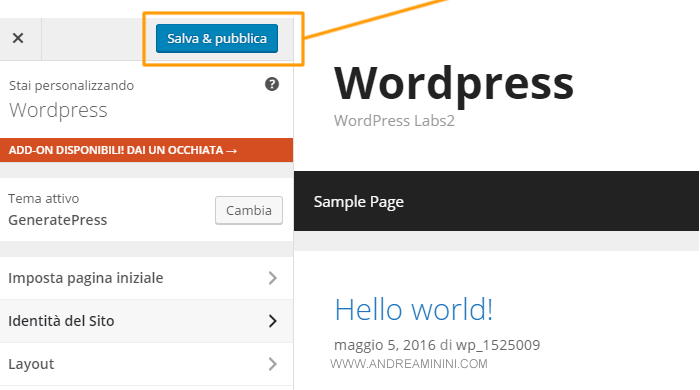Viewport: 700px width, 390px height.
Task: Click the Tema attivo label
Action: pos(44,199)
